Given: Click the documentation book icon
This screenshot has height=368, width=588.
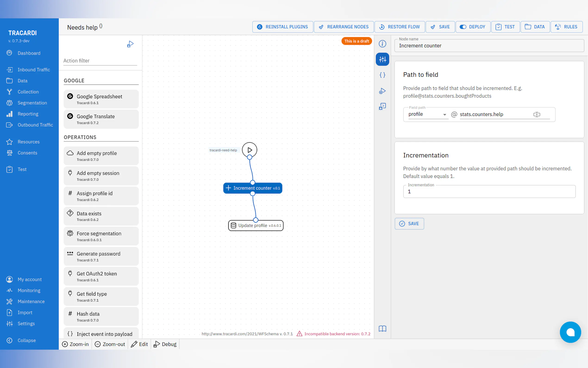Looking at the screenshot, I should click(x=382, y=329).
